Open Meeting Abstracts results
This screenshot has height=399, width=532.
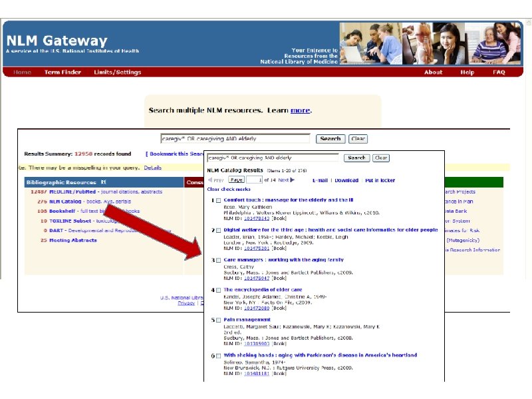point(73,240)
